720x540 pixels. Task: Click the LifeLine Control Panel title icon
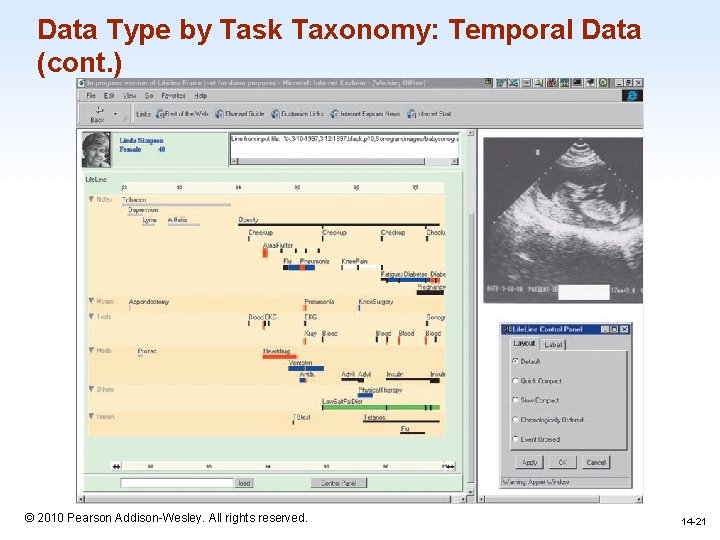coord(507,329)
